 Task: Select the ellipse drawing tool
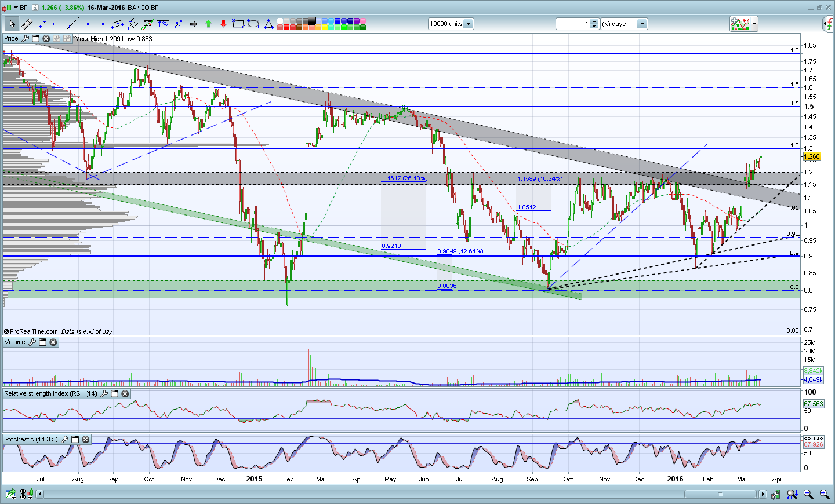tap(253, 24)
